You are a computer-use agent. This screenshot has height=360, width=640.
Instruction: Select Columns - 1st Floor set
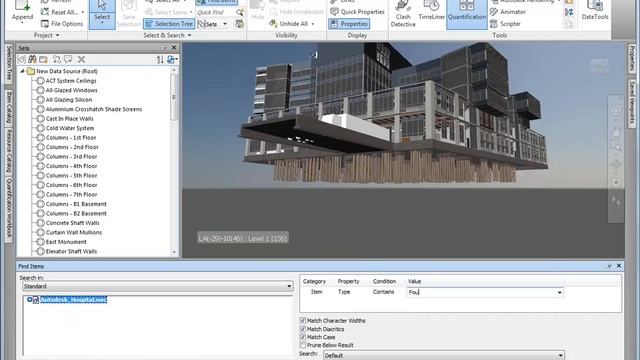click(71, 138)
